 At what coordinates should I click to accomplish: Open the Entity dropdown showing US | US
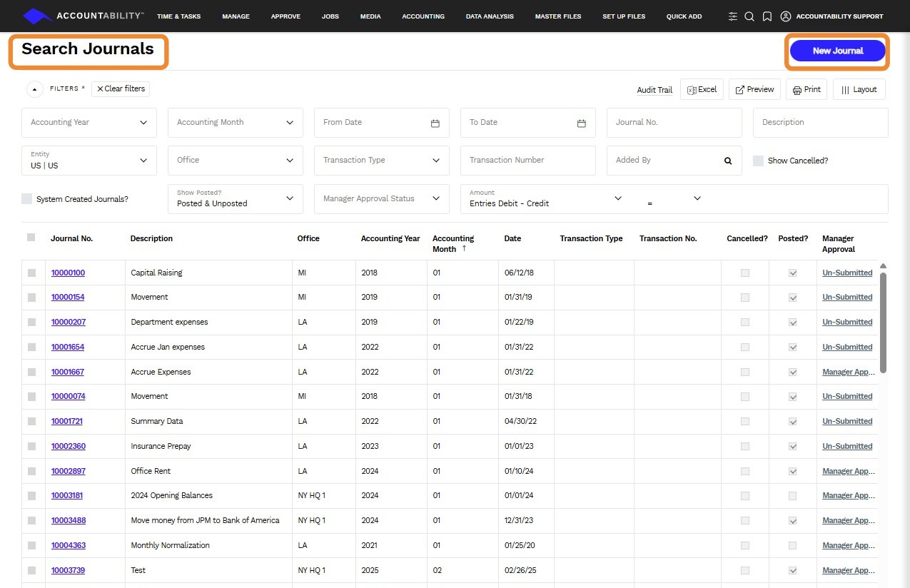pos(89,161)
